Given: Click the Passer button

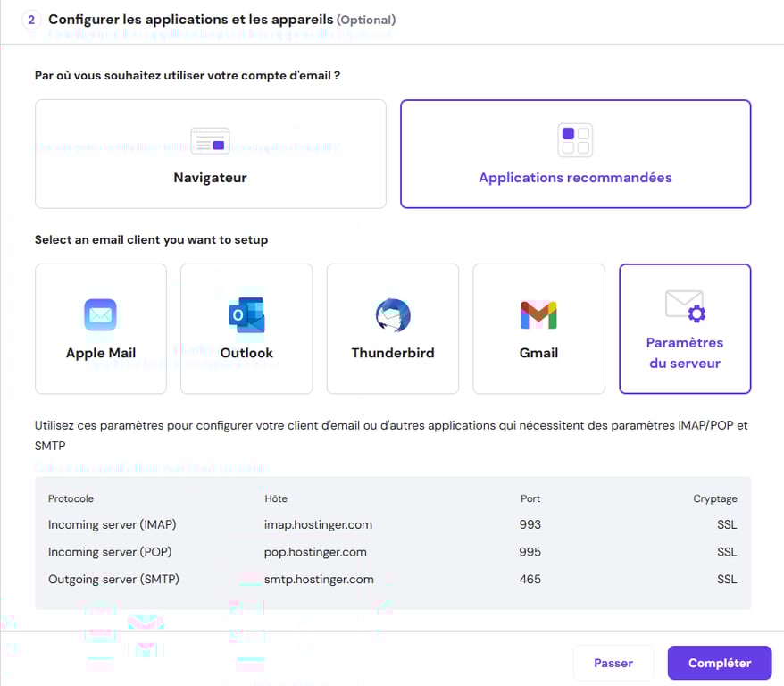Looking at the screenshot, I should click(x=613, y=663).
